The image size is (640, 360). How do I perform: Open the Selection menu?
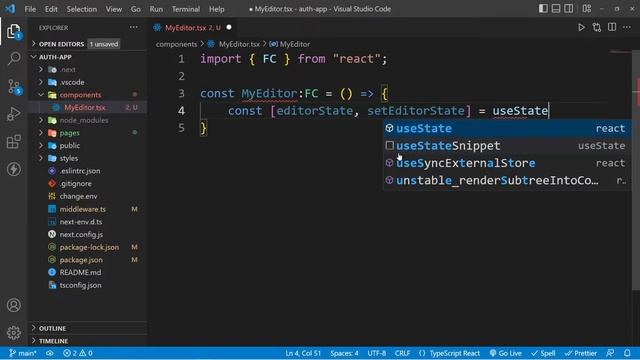coord(82,9)
